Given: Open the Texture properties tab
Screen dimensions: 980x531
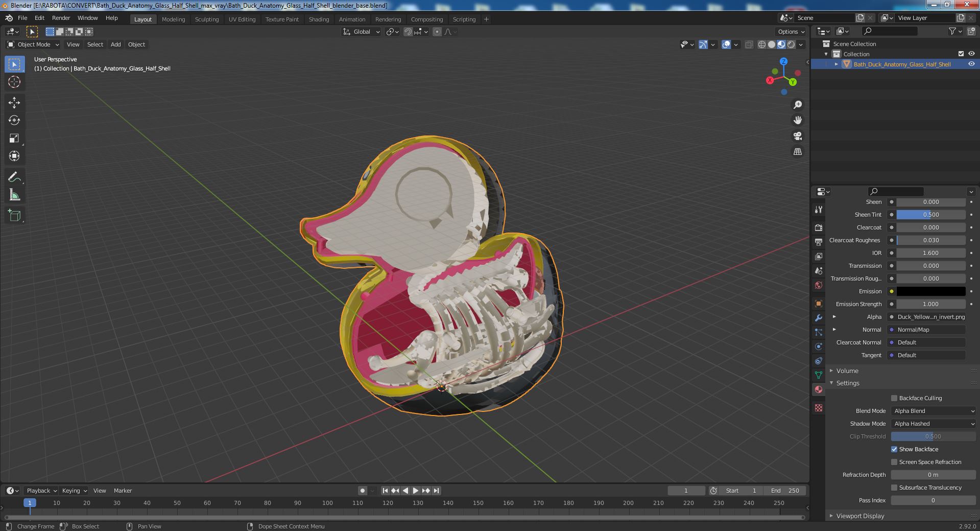Looking at the screenshot, I should pyautogui.click(x=819, y=408).
